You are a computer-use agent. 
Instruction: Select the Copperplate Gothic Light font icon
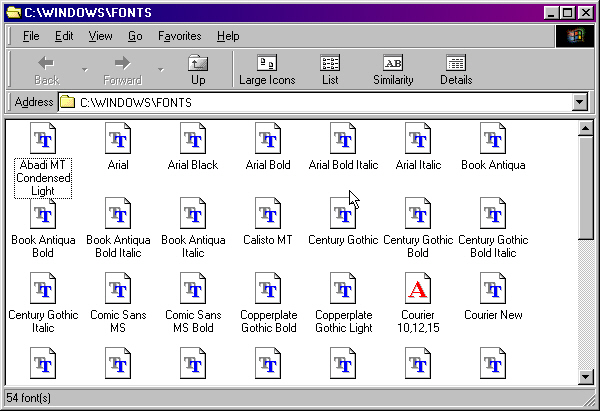pos(343,288)
